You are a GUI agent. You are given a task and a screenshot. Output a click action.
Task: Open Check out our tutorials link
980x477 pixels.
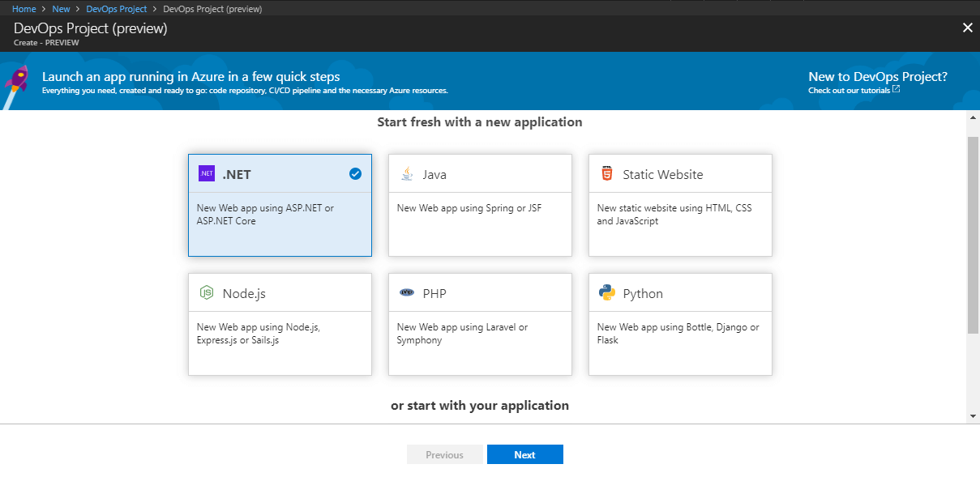click(x=849, y=90)
